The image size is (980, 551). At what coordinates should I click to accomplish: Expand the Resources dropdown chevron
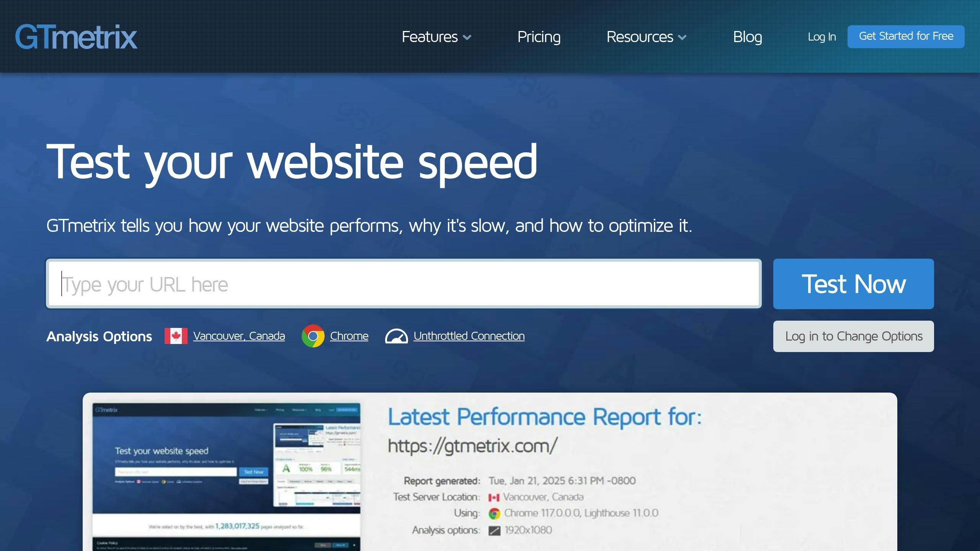point(682,37)
